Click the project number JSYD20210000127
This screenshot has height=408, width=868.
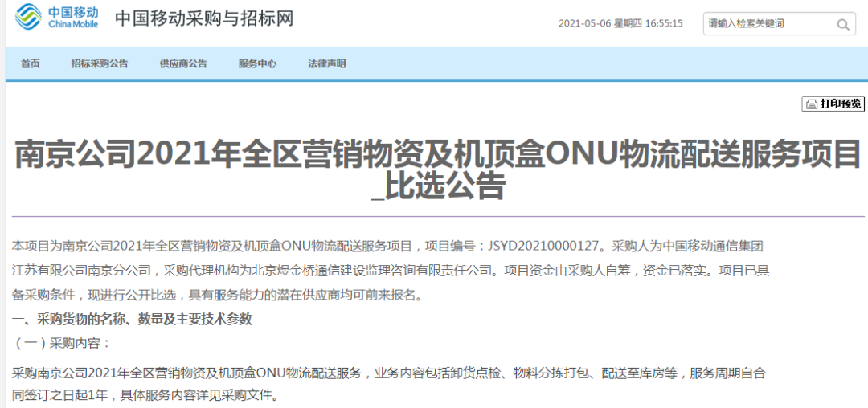544,245
